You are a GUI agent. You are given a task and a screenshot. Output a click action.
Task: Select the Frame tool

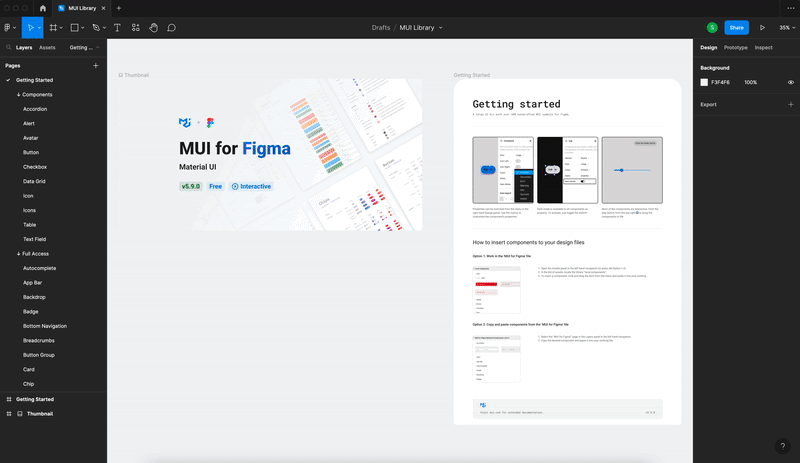tap(53, 28)
